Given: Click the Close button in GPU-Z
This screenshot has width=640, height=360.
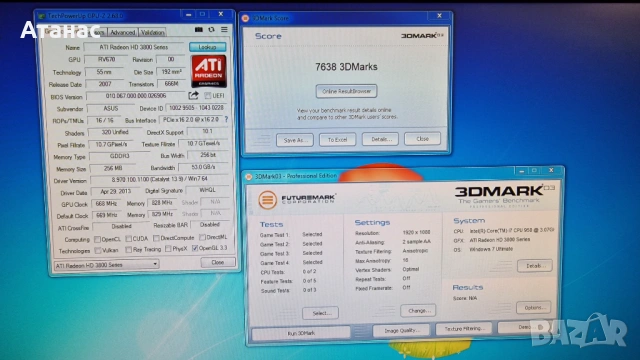Looking at the screenshot, I should point(218,262).
